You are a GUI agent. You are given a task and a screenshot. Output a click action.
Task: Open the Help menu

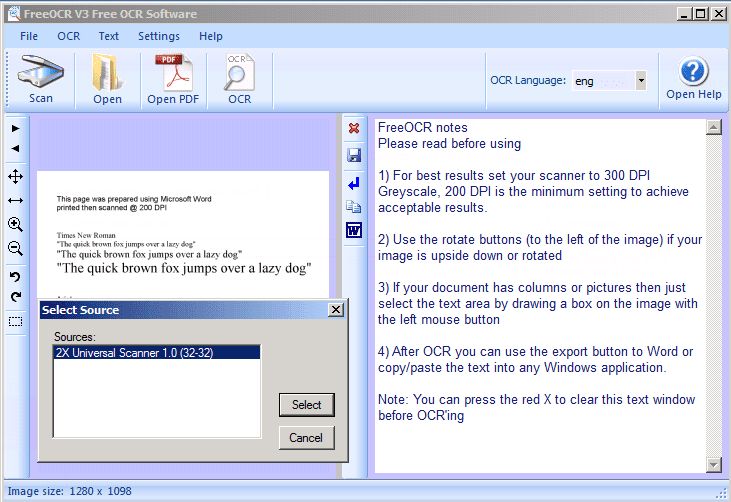(211, 36)
